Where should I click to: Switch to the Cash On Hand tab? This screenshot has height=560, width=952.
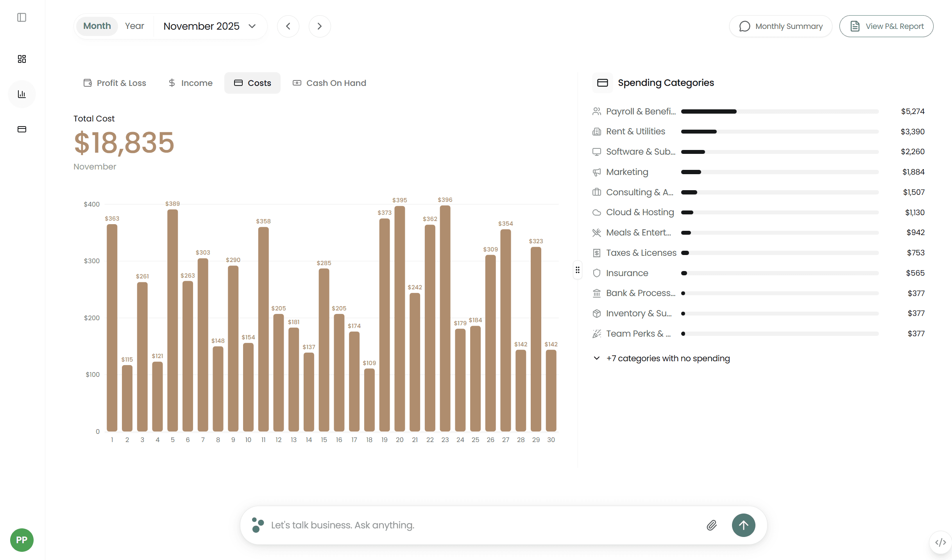329,83
